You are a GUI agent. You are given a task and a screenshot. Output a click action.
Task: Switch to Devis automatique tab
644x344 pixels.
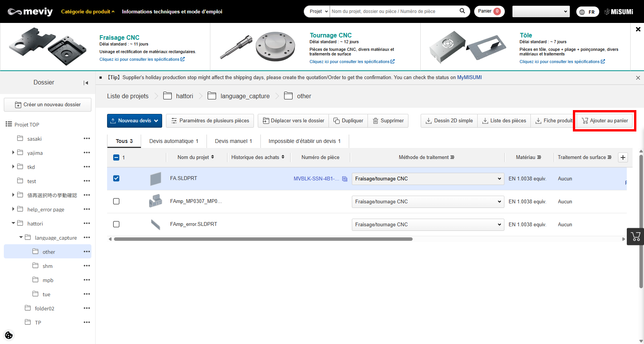[174, 141]
